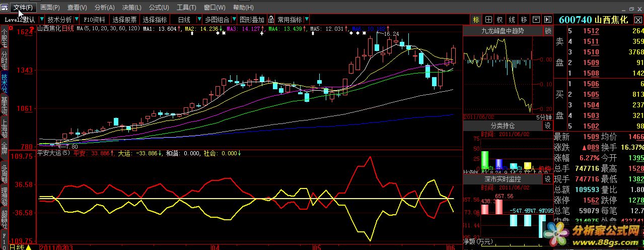Select the 全屏 tab in left sidebar
This screenshot has width=644, height=250.
coord(4,149)
